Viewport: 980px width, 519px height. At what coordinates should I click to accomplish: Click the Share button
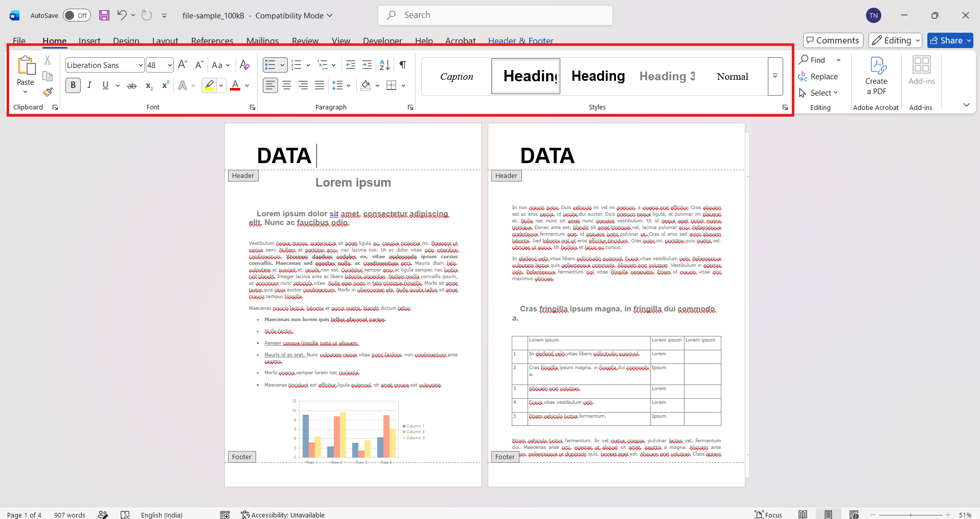pos(950,40)
